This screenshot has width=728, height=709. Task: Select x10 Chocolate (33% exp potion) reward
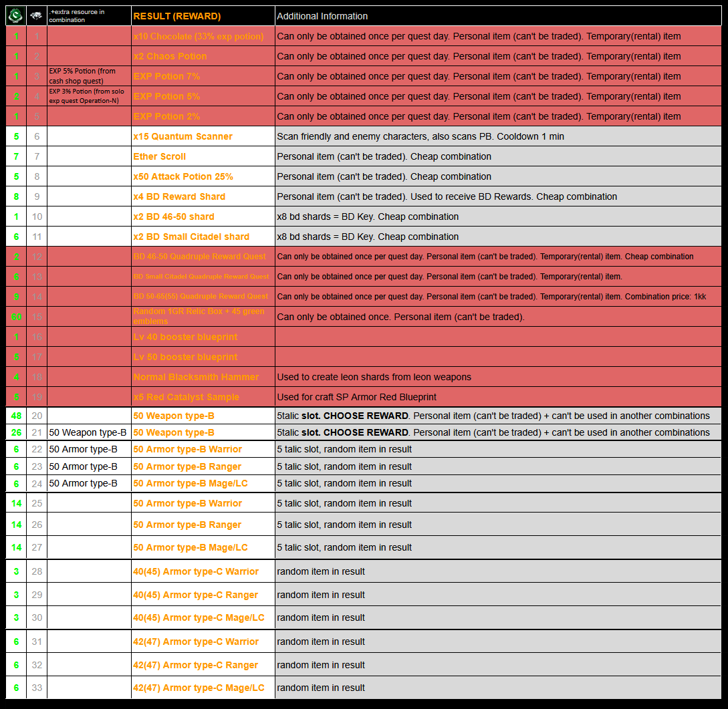pyautogui.click(x=199, y=36)
